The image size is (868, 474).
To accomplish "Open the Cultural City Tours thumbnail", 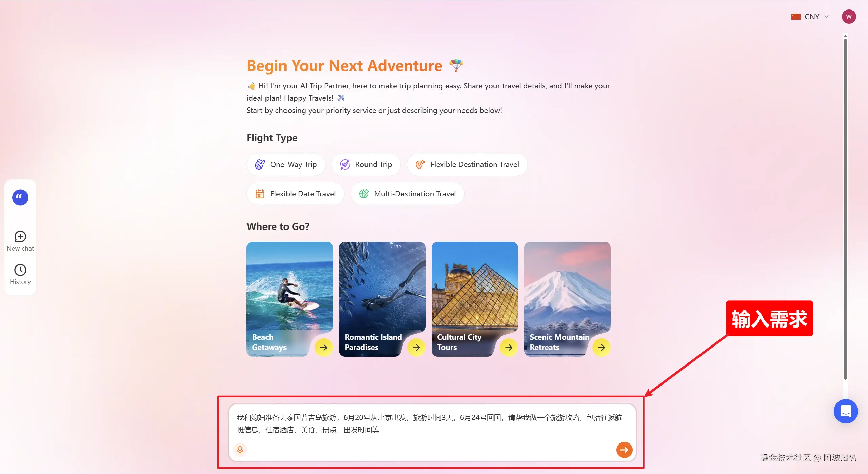I will click(x=475, y=299).
